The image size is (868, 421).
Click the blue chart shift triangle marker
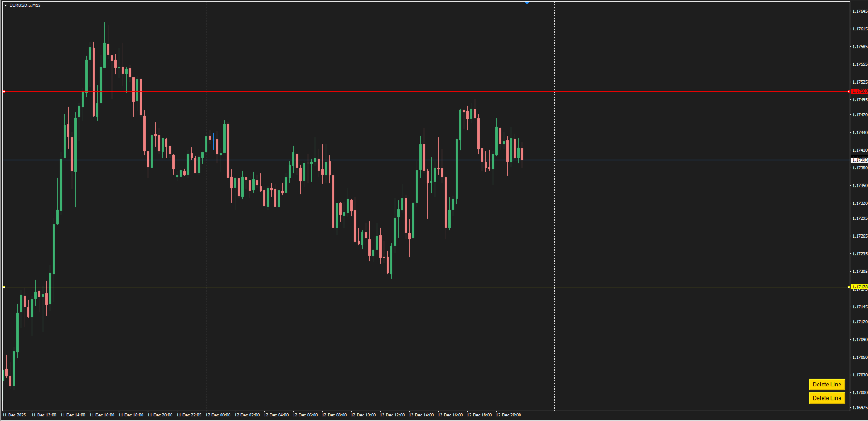527,3
